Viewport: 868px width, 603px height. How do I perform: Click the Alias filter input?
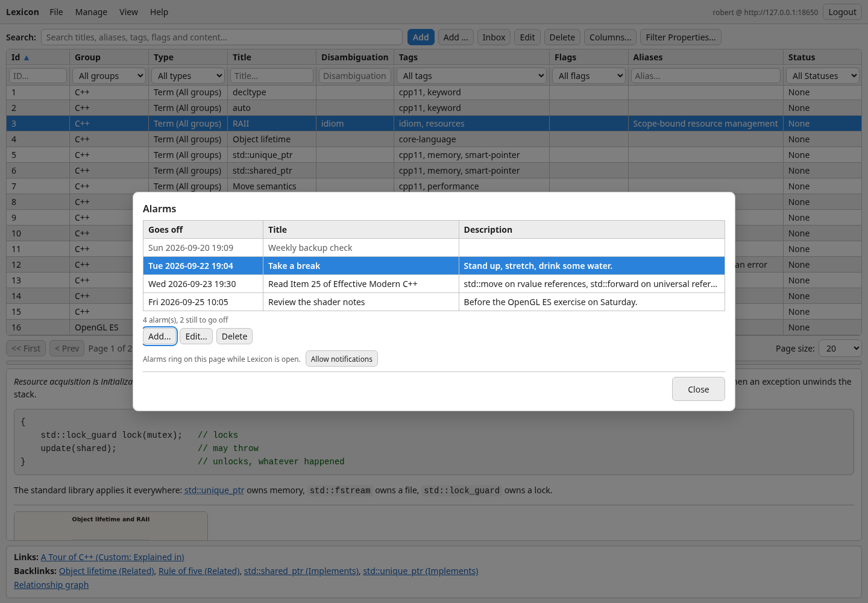coord(705,76)
